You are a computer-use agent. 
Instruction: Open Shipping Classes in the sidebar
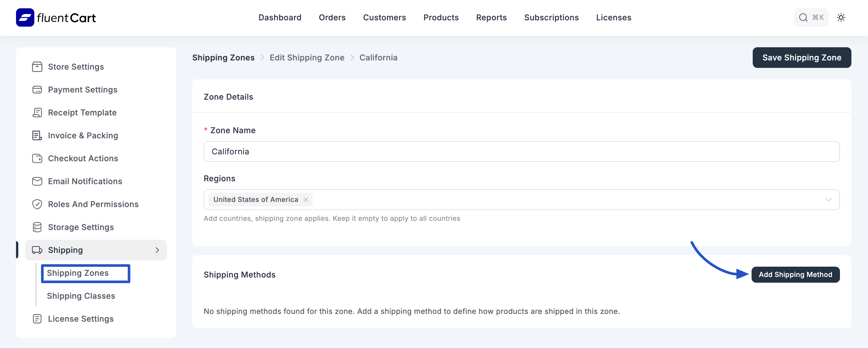point(81,296)
